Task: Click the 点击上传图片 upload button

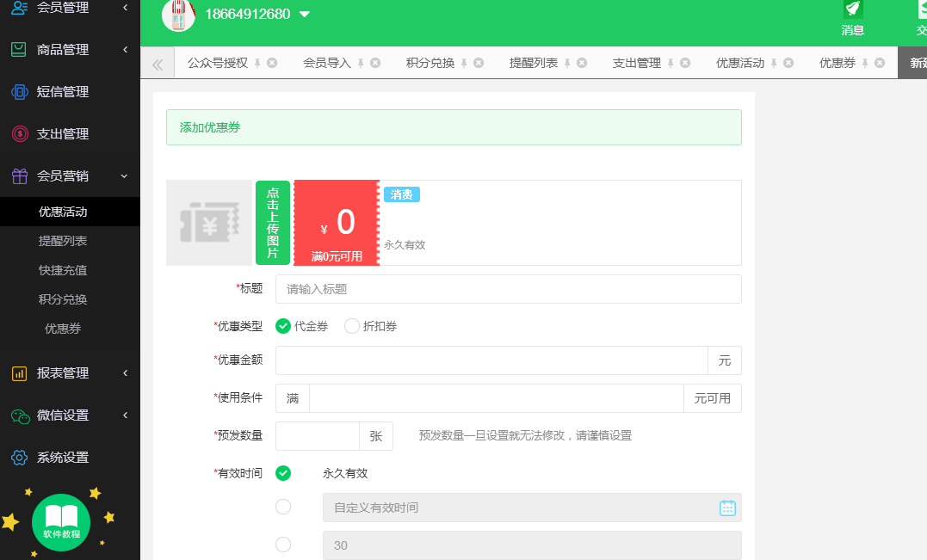Action: pos(273,222)
